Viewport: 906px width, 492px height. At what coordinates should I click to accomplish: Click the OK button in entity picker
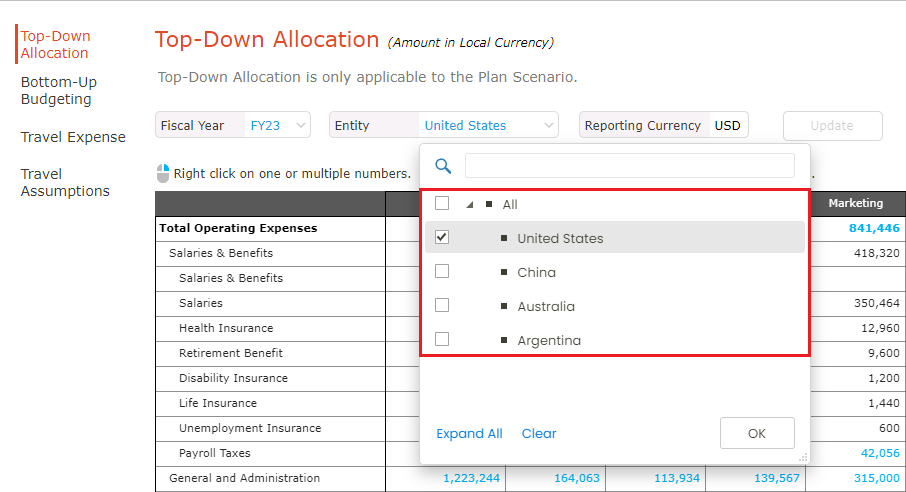[x=757, y=433]
